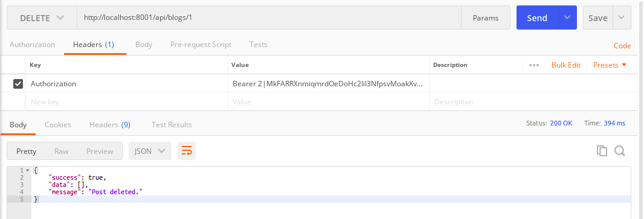This screenshot has height=219, width=644.
Task: Open the Pre-request Script tab
Action: coord(201,44)
